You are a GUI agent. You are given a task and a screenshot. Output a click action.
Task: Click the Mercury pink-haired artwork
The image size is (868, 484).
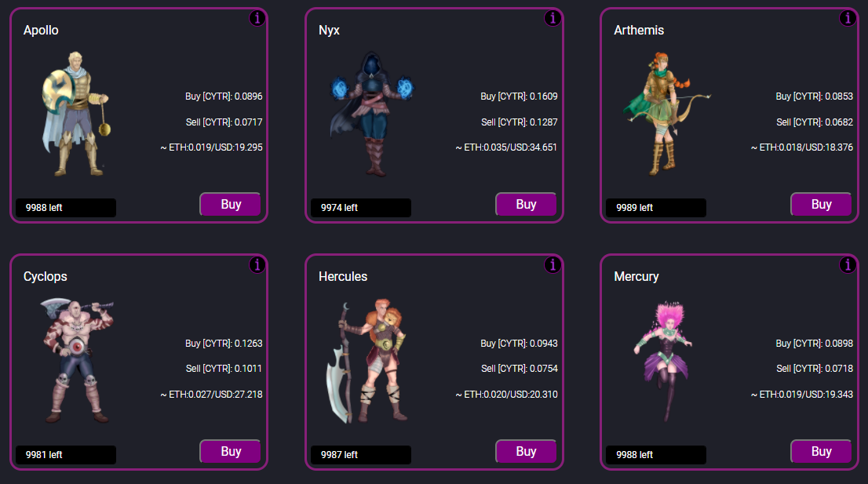click(x=662, y=361)
